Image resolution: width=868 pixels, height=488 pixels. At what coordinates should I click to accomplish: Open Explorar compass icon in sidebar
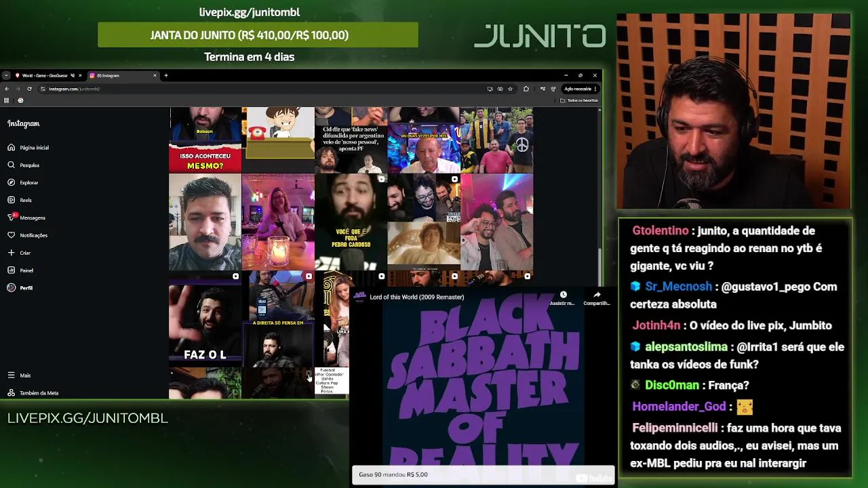pyautogui.click(x=12, y=182)
